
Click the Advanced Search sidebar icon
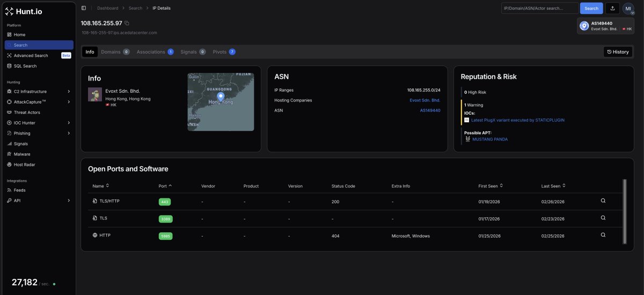(9, 55)
